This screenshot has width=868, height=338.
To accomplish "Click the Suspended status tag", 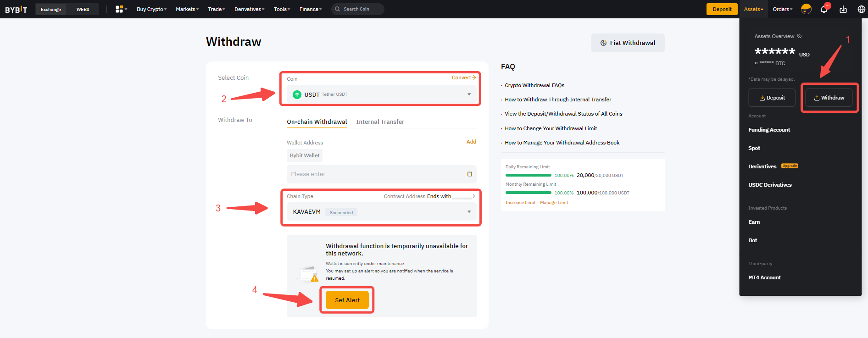I will coord(341,212).
